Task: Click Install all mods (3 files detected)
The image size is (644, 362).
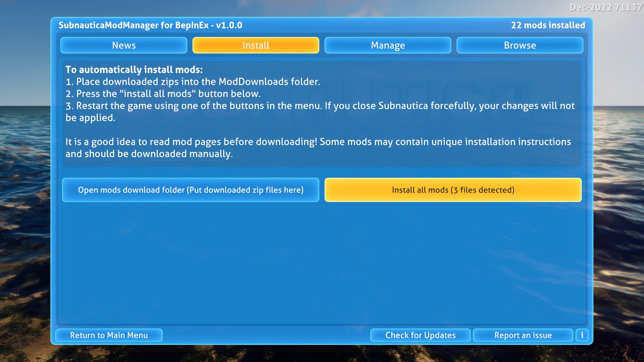Action: click(453, 190)
